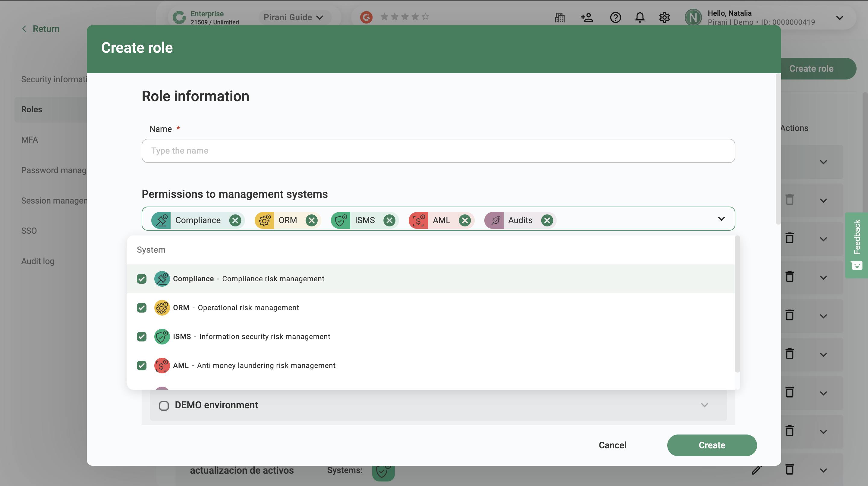Open SSO in the sidebar

(x=29, y=231)
